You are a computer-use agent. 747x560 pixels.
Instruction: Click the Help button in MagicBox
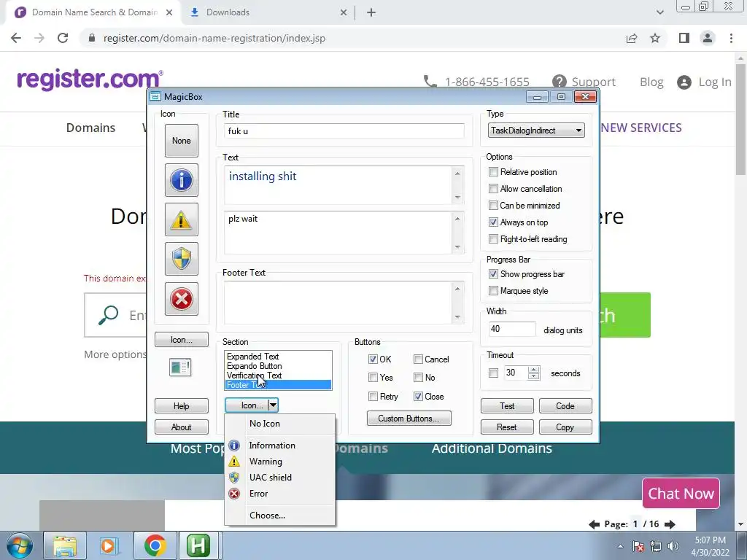(x=181, y=405)
